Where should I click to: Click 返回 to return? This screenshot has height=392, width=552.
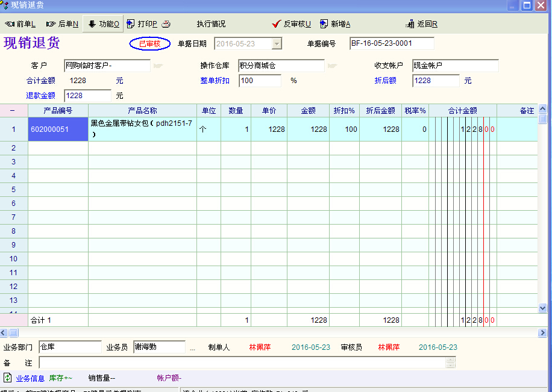click(x=422, y=24)
